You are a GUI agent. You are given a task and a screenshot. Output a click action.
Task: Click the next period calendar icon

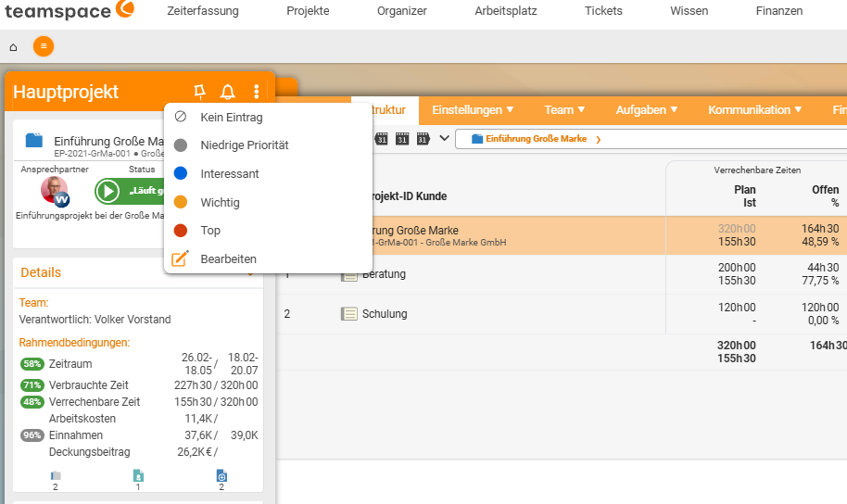(x=423, y=139)
